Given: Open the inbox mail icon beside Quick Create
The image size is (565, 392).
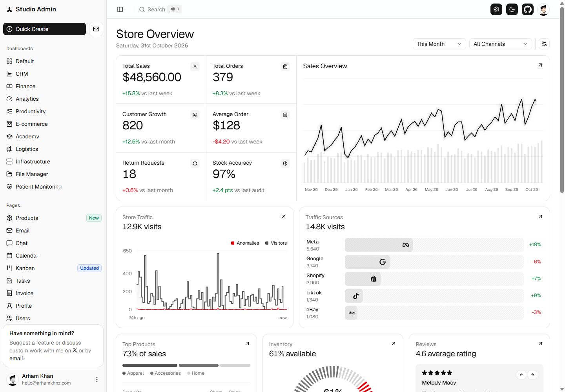Looking at the screenshot, I should coord(96,29).
